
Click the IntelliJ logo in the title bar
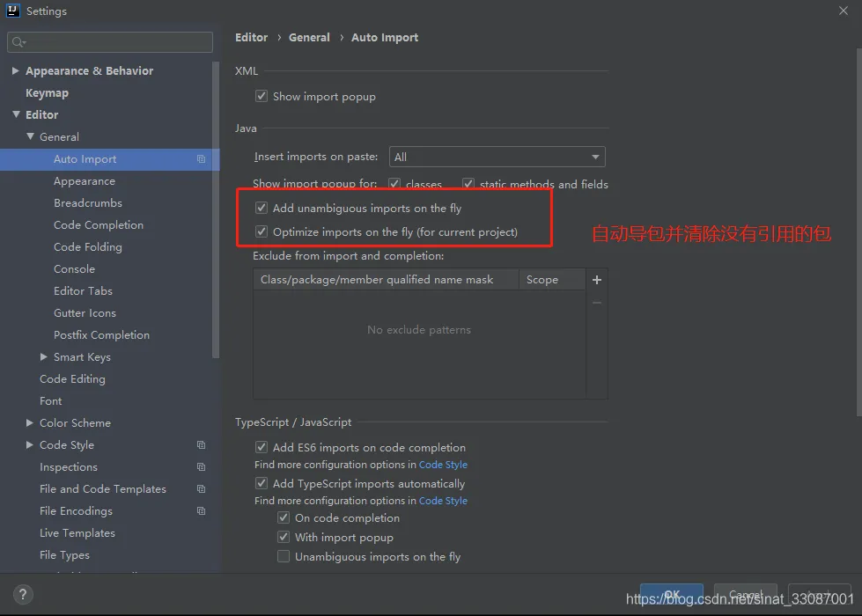(x=12, y=11)
